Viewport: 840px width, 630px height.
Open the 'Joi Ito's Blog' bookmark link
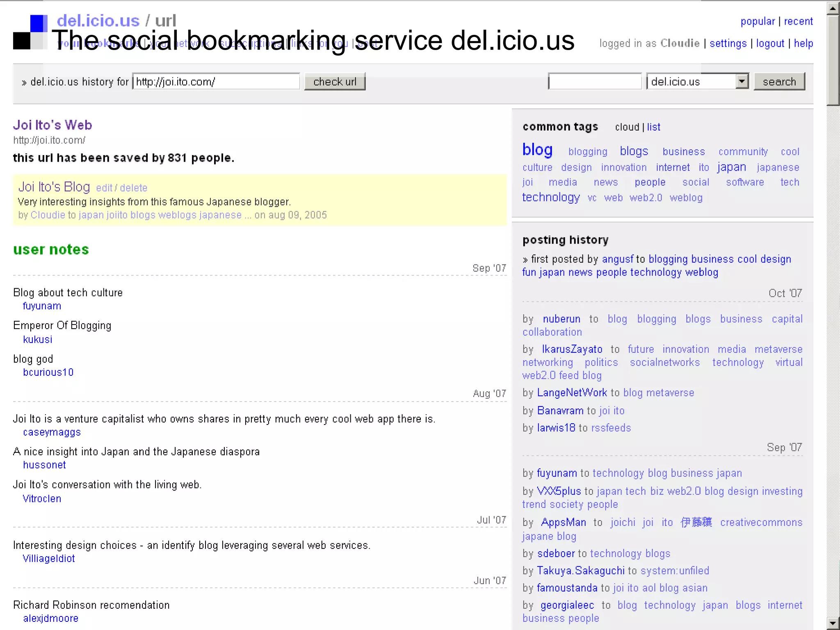pos(54,187)
